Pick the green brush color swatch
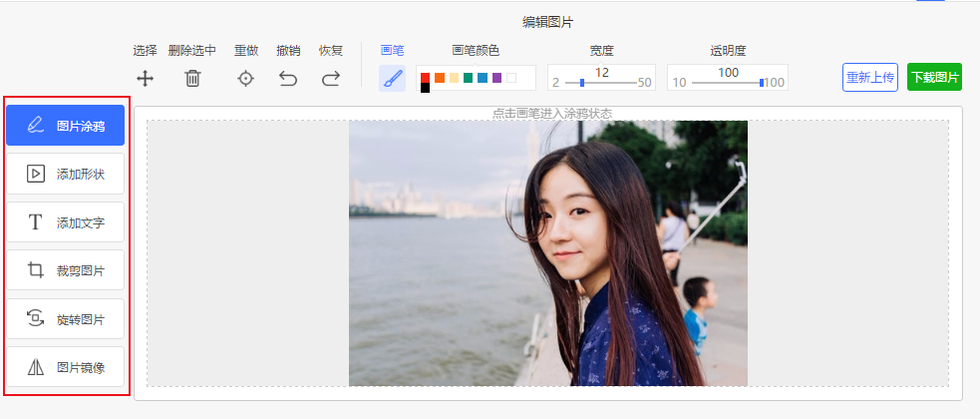980x419 pixels. (469, 78)
